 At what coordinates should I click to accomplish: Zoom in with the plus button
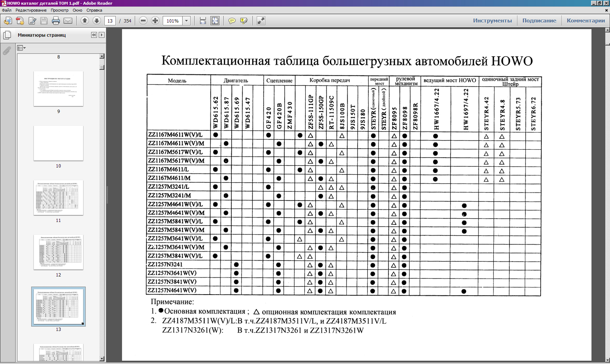155,21
